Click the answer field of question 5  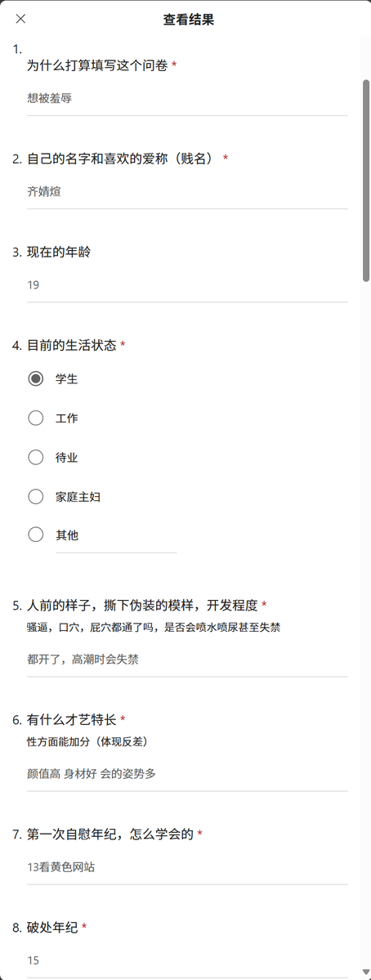187,660
